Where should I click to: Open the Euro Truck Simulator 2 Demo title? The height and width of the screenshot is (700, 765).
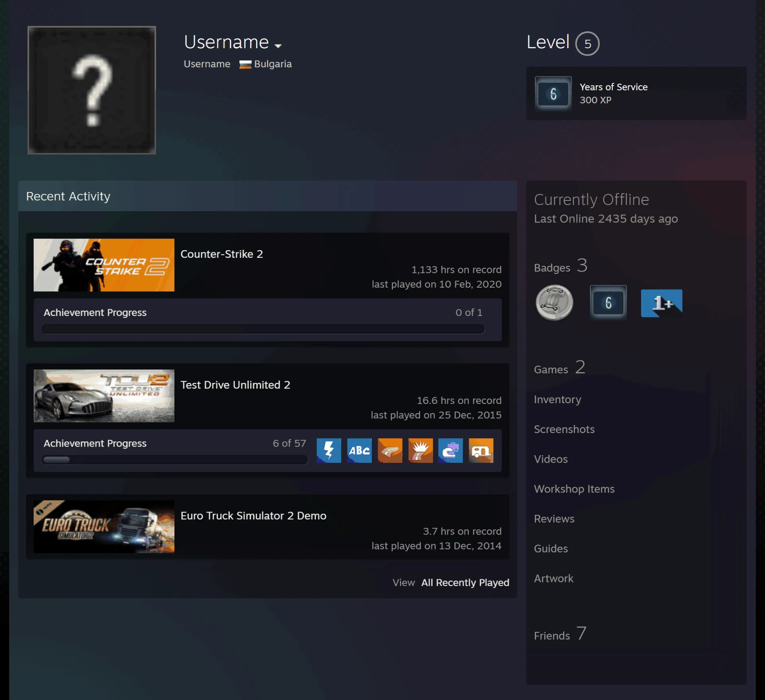click(x=253, y=516)
